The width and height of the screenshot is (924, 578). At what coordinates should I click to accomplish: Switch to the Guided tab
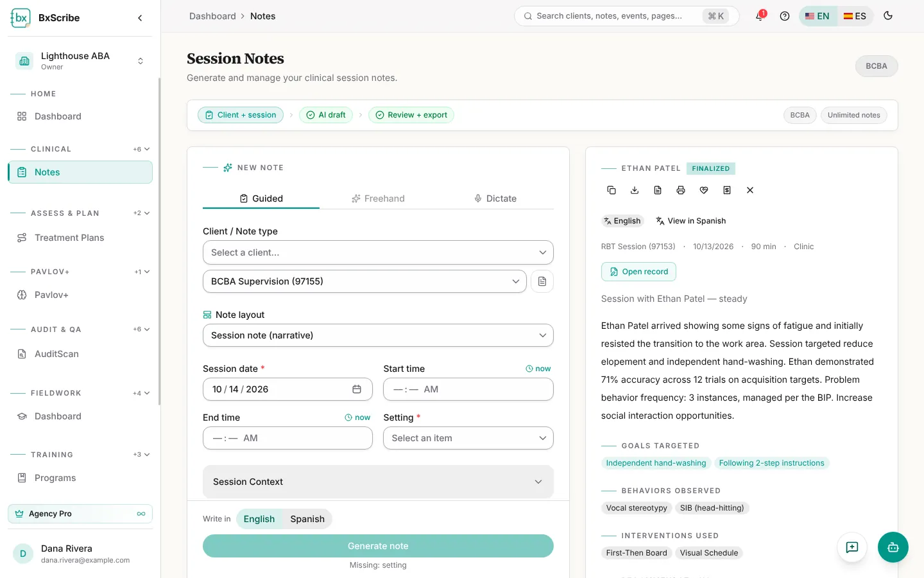[261, 198]
